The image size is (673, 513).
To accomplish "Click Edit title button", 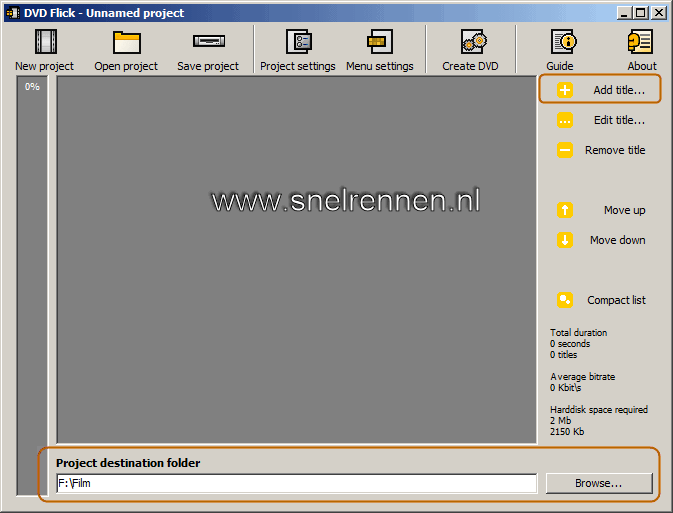I will [600, 120].
